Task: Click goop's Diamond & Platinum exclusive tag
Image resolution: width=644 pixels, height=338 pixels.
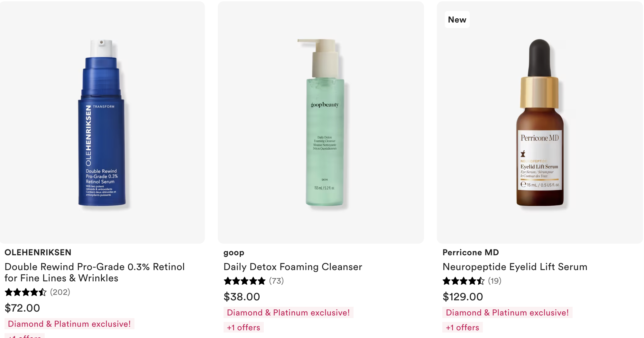Action: tap(288, 313)
